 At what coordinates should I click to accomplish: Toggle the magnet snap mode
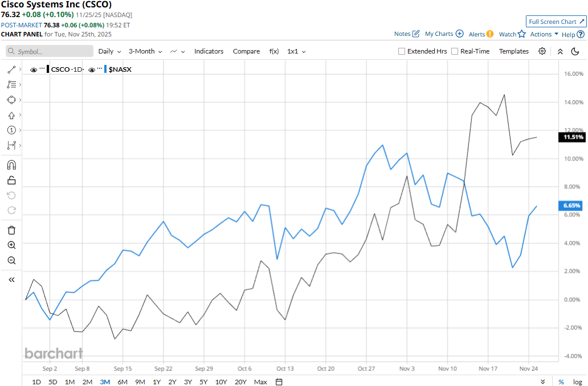[11, 165]
